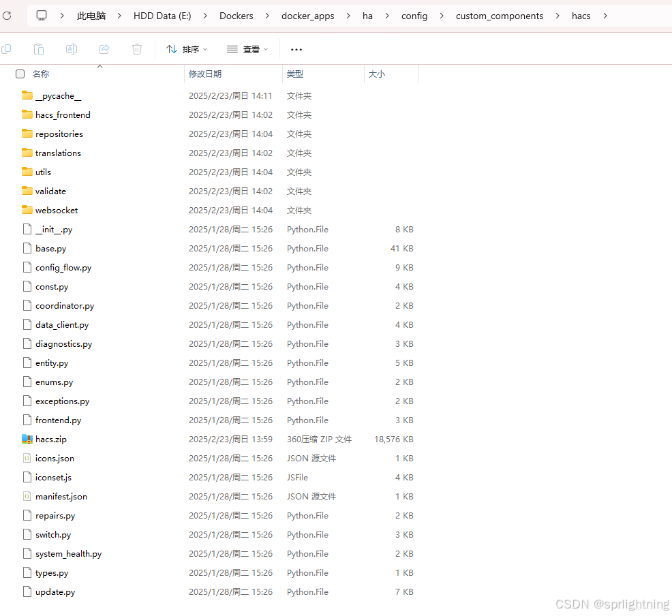Select the repositories folder icon
This screenshot has height=616, width=672.
coord(27,134)
